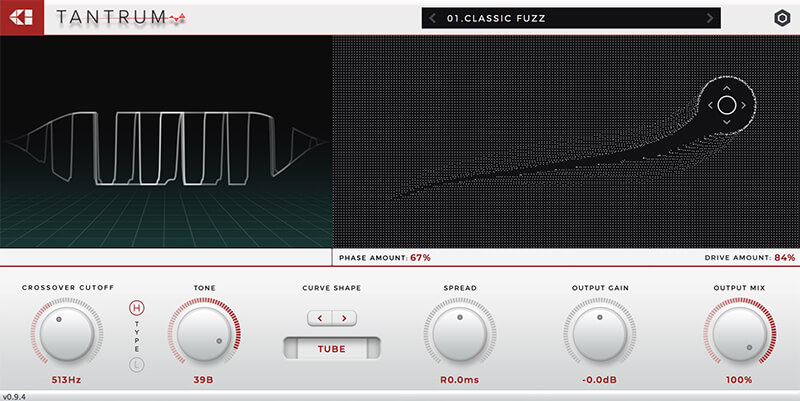Image resolution: width=800 pixels, height=401 pixels.
Task: Click the Drive Amount 84% readout
Action: (750, 258)
